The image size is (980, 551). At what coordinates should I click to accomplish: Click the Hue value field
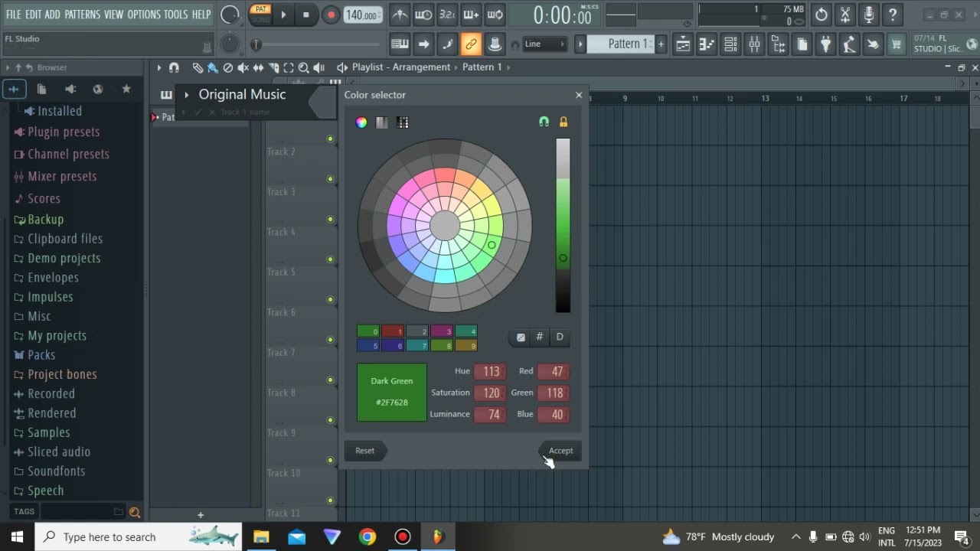point(490,371)
